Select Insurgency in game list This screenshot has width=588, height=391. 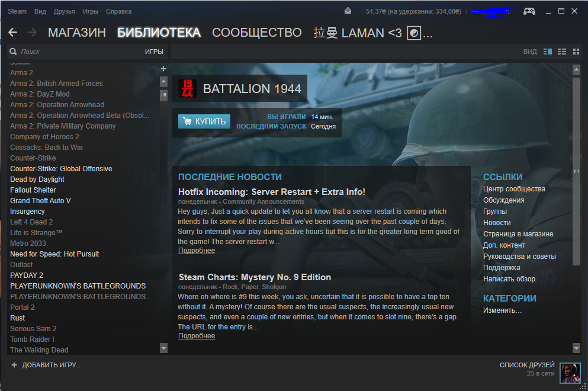27,211
